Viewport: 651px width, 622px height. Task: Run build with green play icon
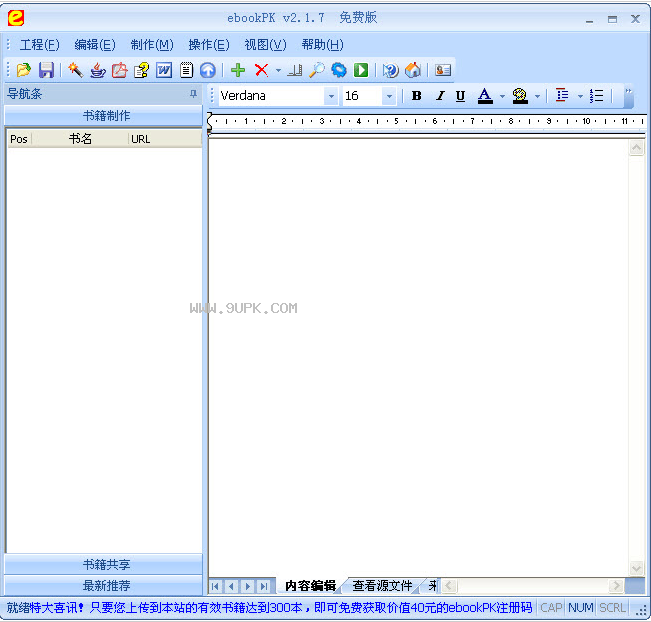[361, 70]
